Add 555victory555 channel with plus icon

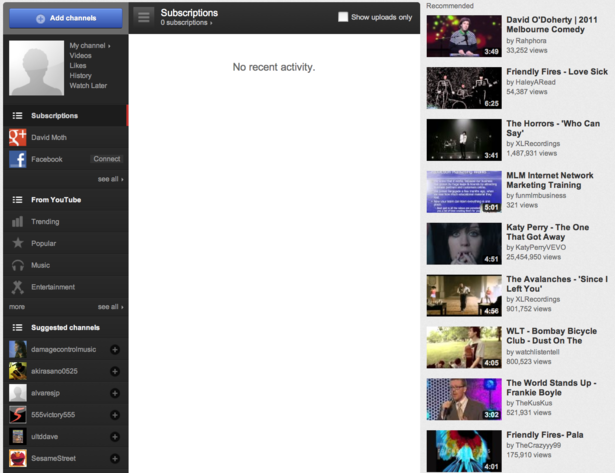point(115,415)
